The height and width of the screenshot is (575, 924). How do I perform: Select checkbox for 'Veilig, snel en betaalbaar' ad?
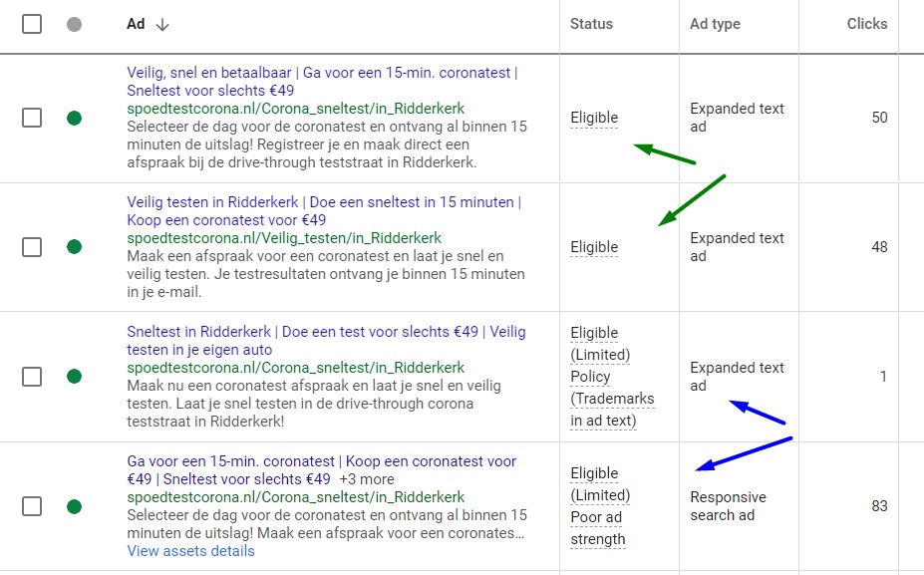[x=32, y=118]
